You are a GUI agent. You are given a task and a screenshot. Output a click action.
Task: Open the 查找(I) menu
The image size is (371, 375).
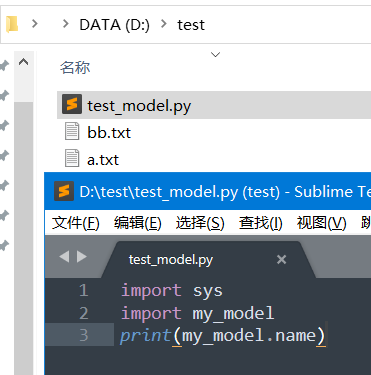260,222
